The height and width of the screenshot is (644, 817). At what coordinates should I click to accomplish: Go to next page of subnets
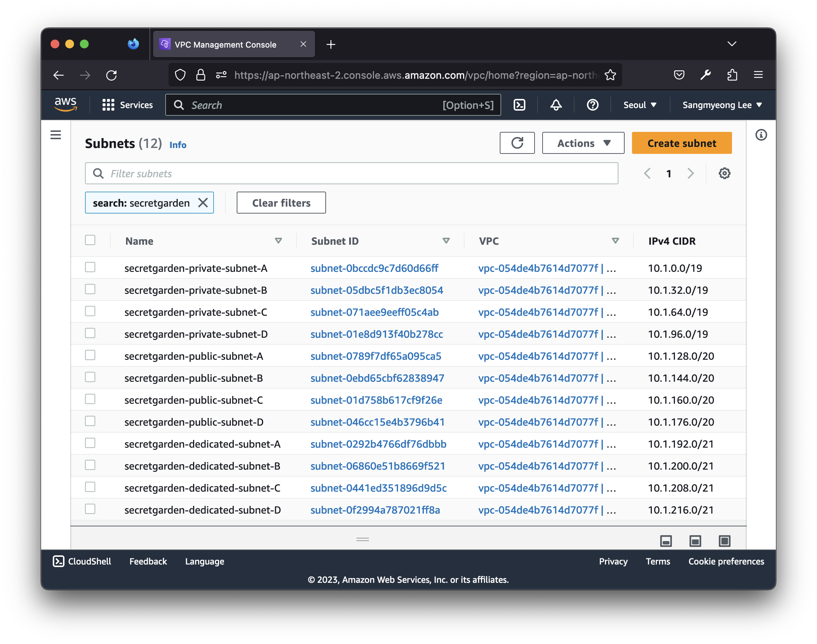click(x=690, y=173)
